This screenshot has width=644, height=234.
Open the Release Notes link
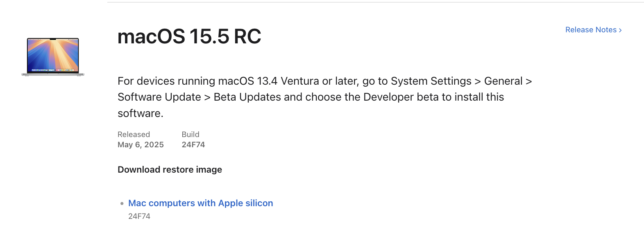coord(590,30)
